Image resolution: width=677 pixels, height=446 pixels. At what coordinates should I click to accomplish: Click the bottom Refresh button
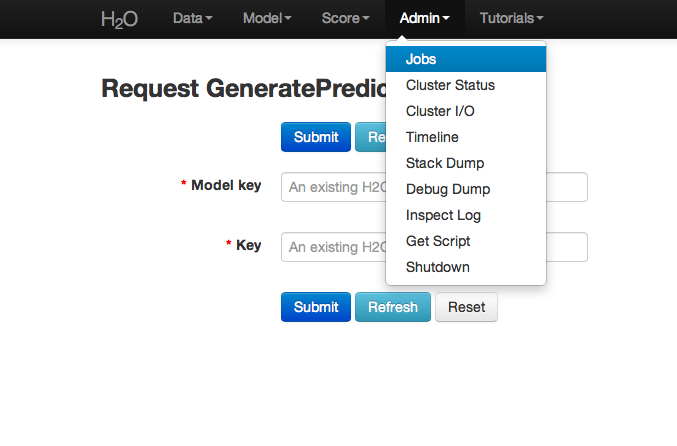tap(392, 307)
